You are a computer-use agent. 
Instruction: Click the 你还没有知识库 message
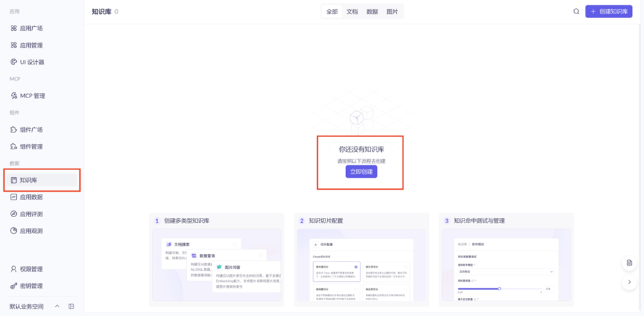pyautogui.click(x=362, y=149)
